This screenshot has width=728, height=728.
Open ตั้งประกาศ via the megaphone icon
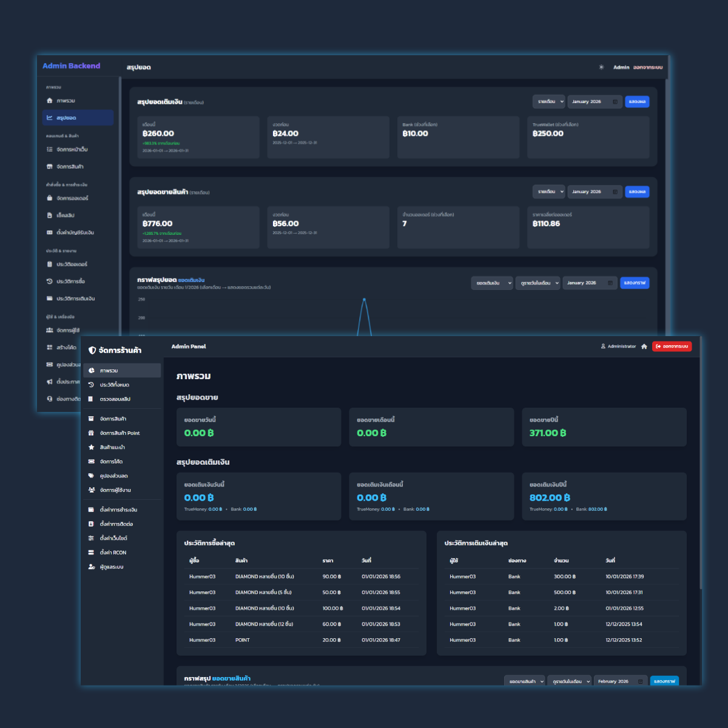click(x=49, y=382)
